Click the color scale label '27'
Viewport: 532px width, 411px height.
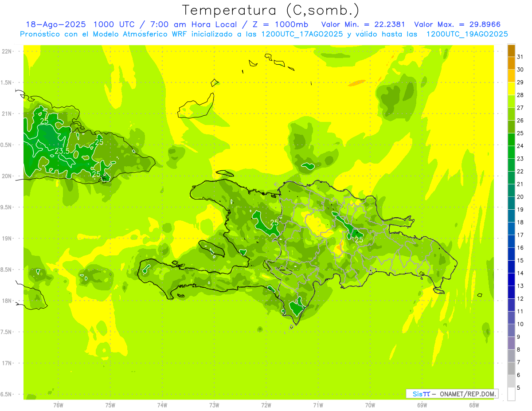pyautogui.click(x=520, y=108)
